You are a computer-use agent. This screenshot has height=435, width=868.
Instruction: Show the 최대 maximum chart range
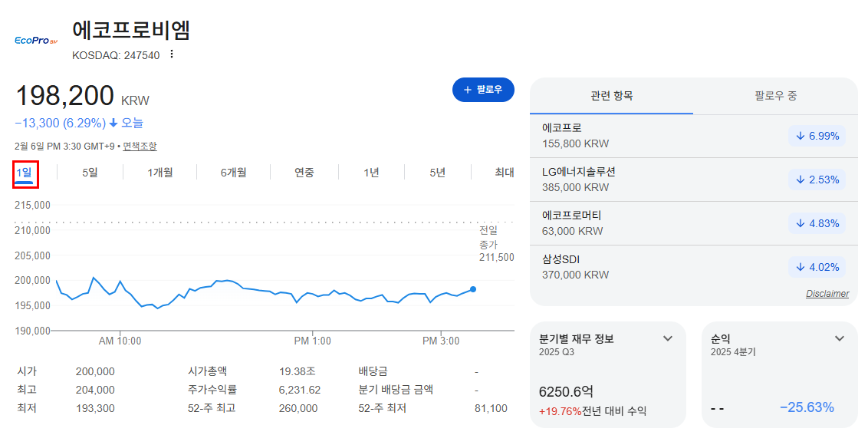[x=505, y=173]
